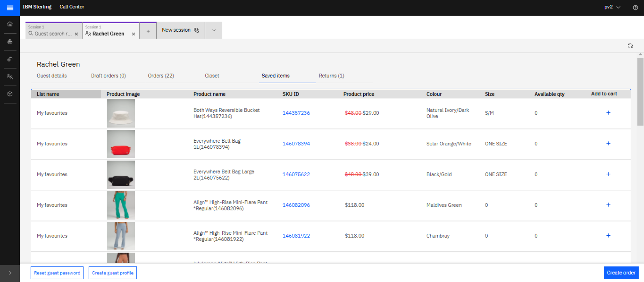The image size is (644, 282).
Task: Open the box inventory sidebar icon
Action: pos(10,94)
